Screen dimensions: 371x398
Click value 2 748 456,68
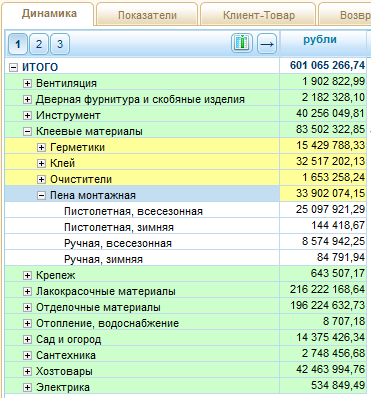[333, 353]
